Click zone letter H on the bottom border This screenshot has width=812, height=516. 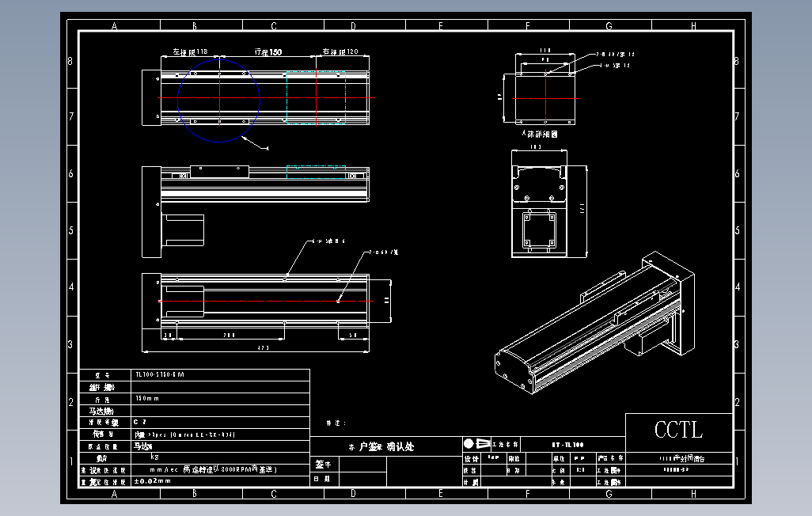tap(693, 494)
